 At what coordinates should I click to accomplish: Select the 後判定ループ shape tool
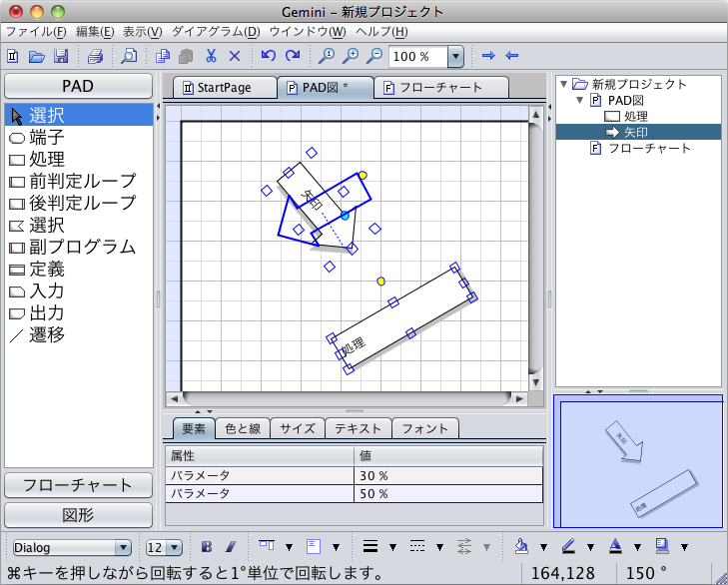(79, 203)
